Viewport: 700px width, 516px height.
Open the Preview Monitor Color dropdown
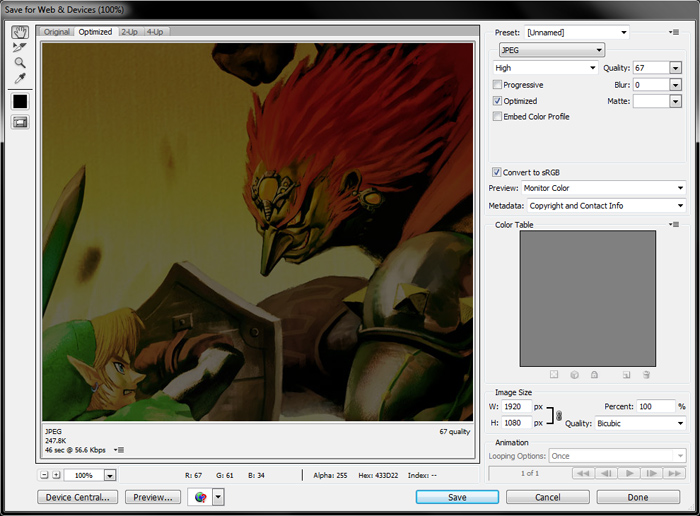[603, 188]
